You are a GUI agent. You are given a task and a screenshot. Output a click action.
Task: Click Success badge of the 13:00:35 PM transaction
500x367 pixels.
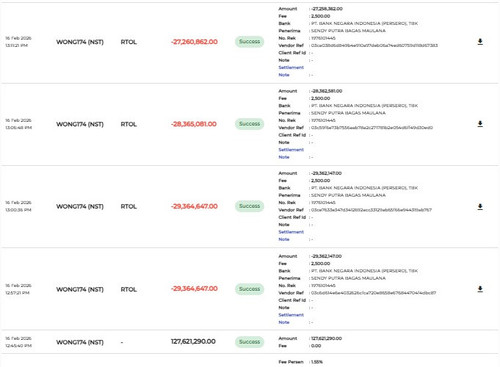pos(249,206)
